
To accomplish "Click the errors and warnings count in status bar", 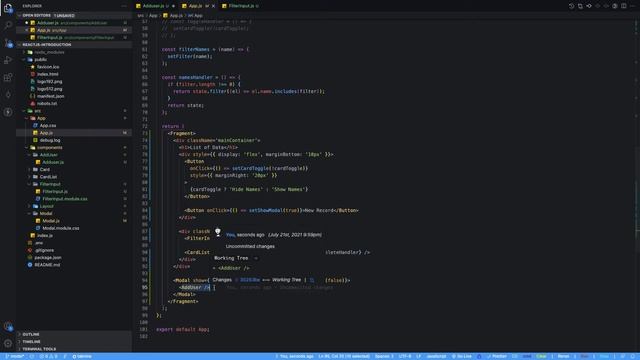I will (49, 356).
